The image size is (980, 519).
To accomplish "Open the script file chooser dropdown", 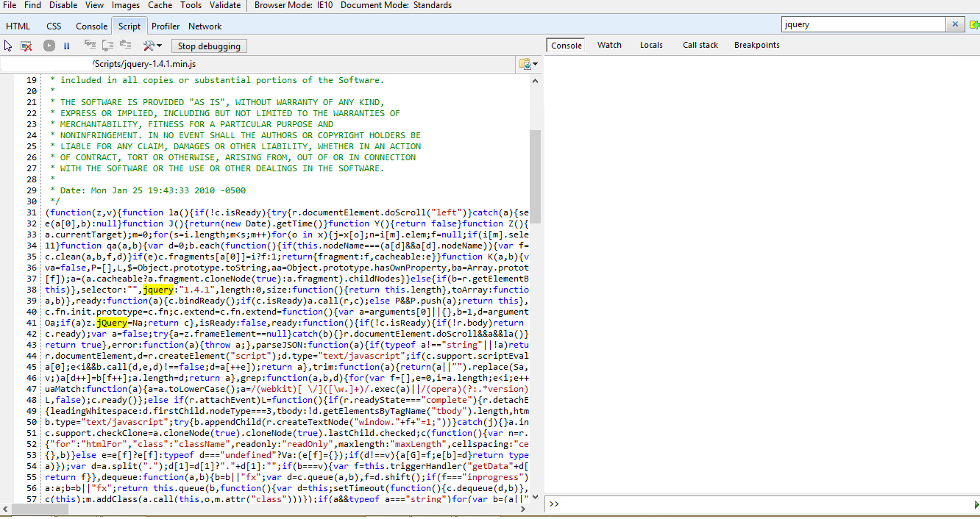I will point(528,64).
